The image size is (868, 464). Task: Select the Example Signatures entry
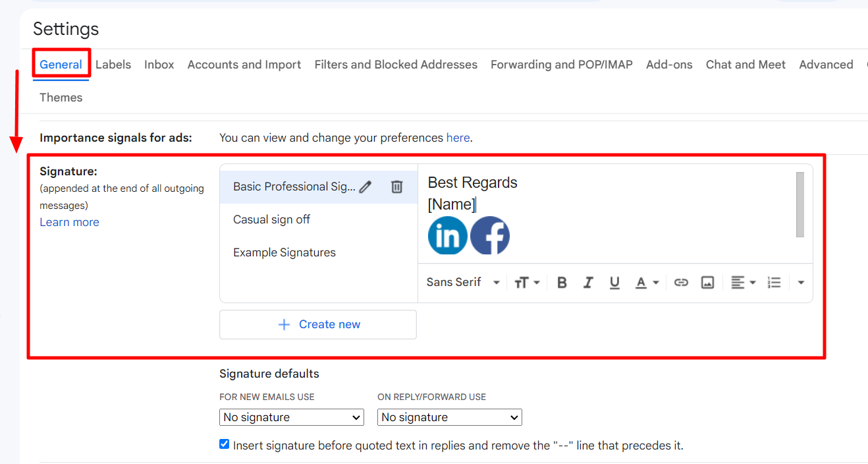point(285,252)
